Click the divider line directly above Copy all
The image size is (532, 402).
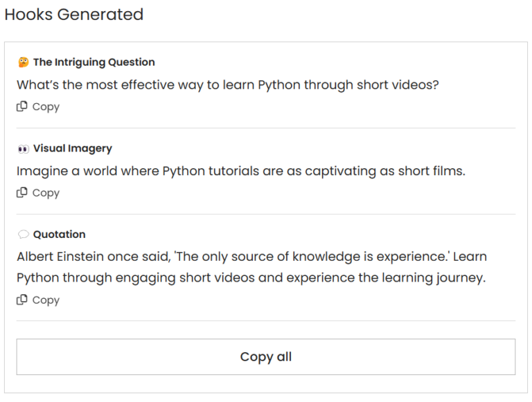(x=266, y=320)
